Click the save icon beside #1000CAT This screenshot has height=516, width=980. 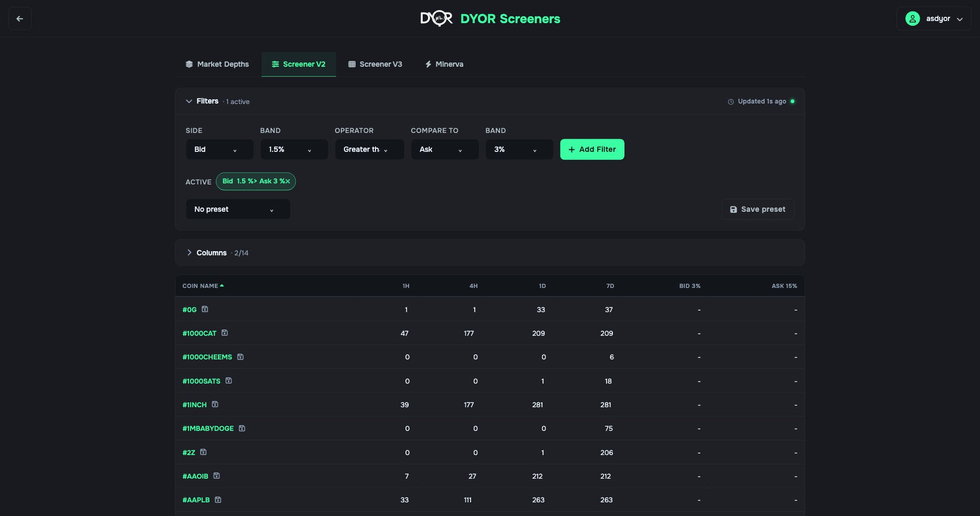pyautogui.click(x=225, y=333)
